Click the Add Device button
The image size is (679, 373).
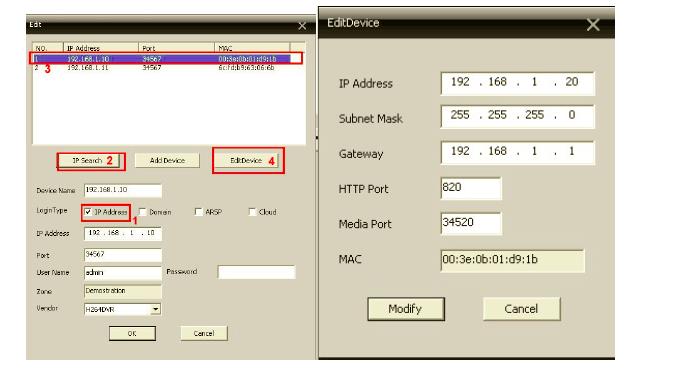pos(167,161)
